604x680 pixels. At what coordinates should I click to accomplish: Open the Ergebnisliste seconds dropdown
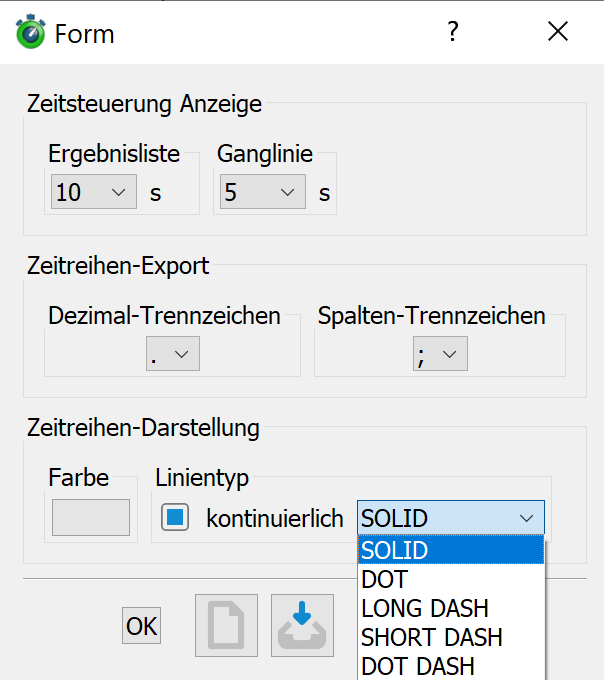(94, 192)
